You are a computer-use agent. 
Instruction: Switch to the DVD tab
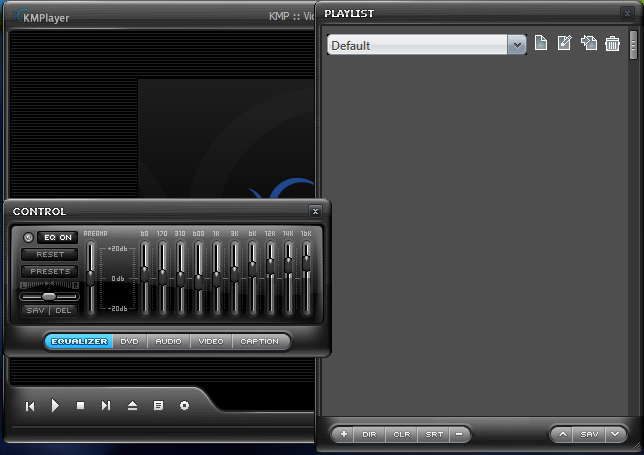pyautogui.click(x=129, y=341)
